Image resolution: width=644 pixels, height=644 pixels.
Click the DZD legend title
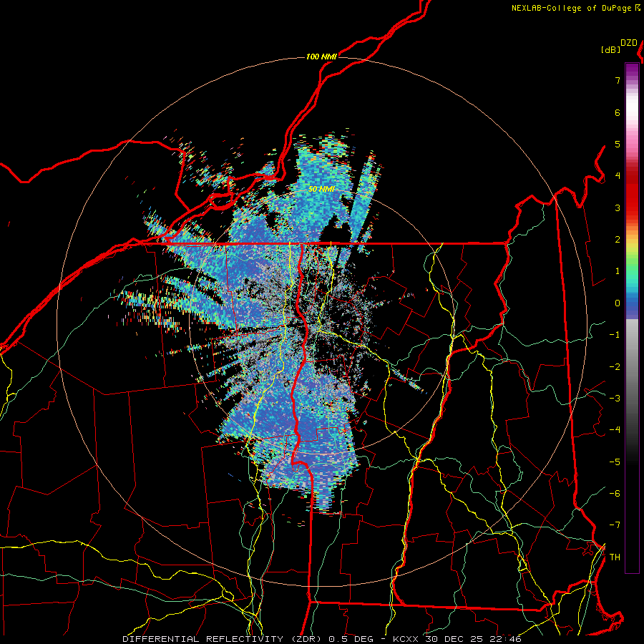click(x=629, y=43)
